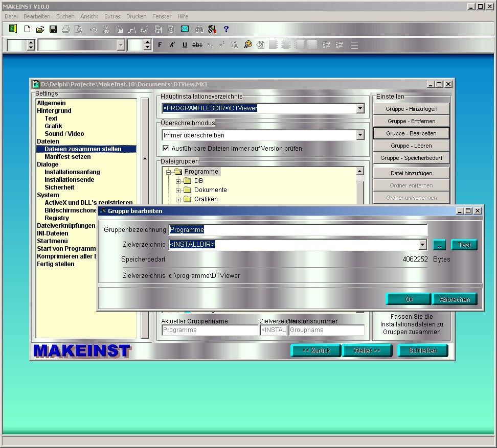
Task: Open the Bearbeiten menu
Action: pyautogui.click(x=37, y=16)
